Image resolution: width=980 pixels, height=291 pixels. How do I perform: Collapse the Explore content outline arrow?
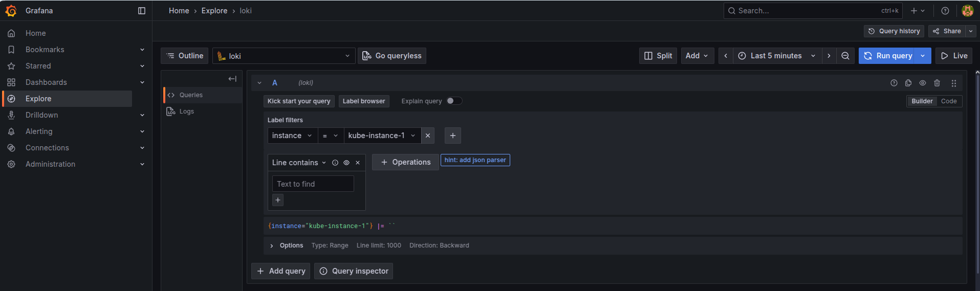pos(232,79)
